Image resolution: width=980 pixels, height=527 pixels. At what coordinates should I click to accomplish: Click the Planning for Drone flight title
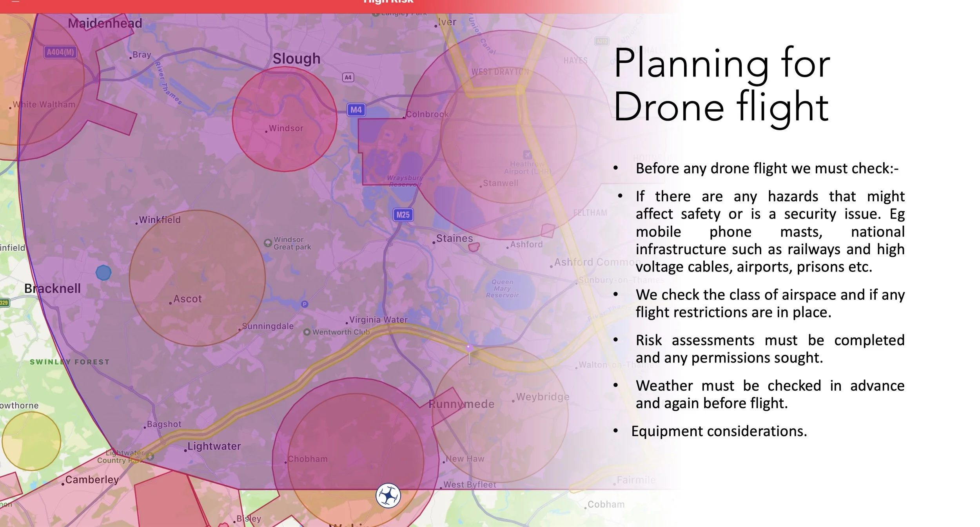(x=721, y=84)
